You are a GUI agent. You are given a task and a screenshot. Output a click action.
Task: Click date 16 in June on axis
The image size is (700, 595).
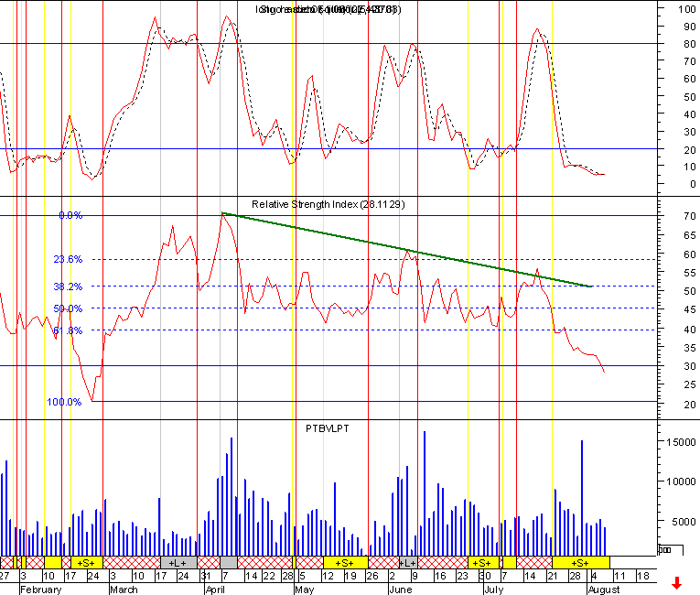pos(440,576)
